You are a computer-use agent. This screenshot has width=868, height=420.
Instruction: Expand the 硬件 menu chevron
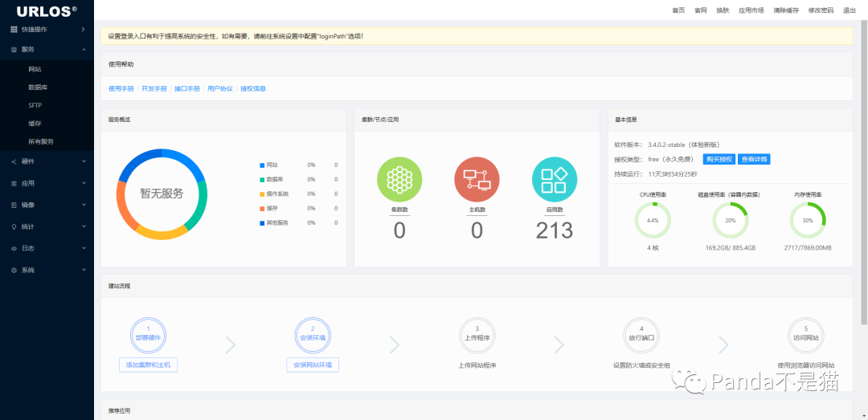coord(84,161)
